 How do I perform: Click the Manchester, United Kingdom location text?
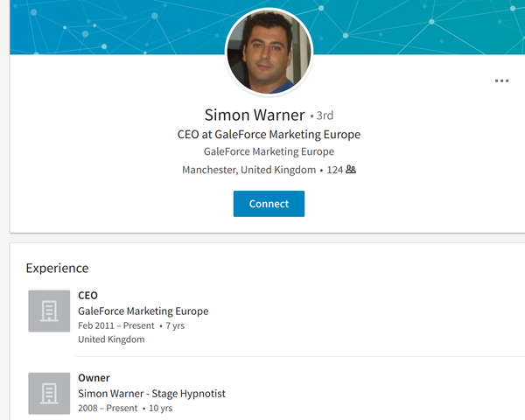tap(248, 170)
